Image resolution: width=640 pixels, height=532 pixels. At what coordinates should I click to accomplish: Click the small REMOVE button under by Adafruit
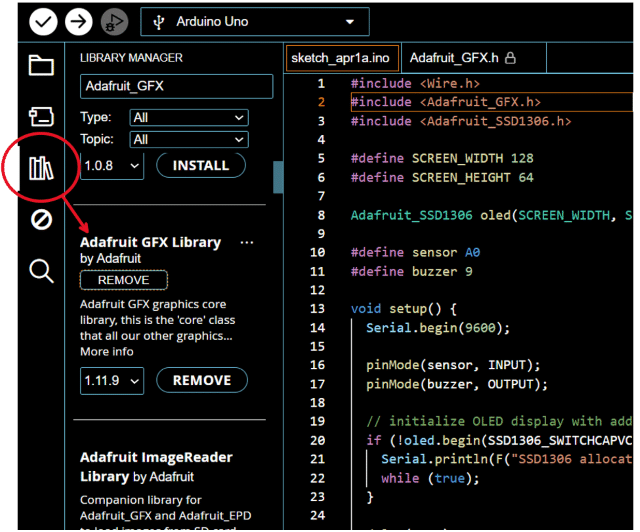coord(124,280)
